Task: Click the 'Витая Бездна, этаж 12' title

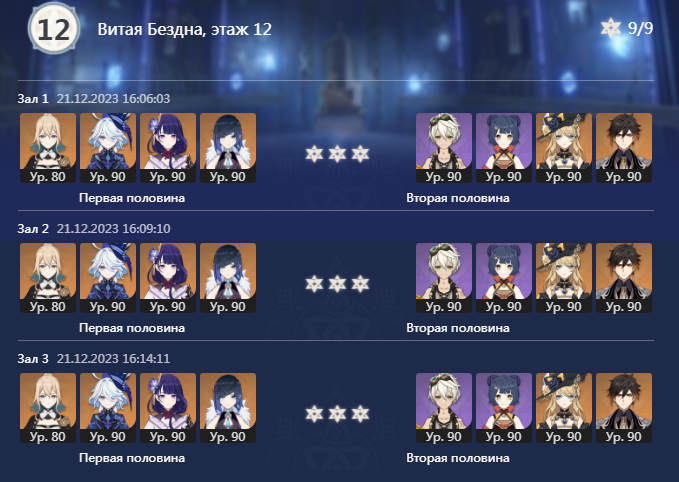Action: [184, 29]
